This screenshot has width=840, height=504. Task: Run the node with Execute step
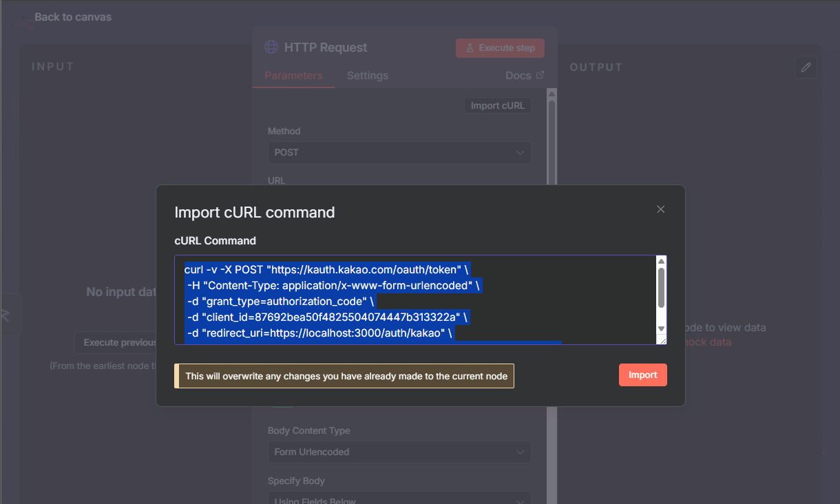(x=500, y=48)
